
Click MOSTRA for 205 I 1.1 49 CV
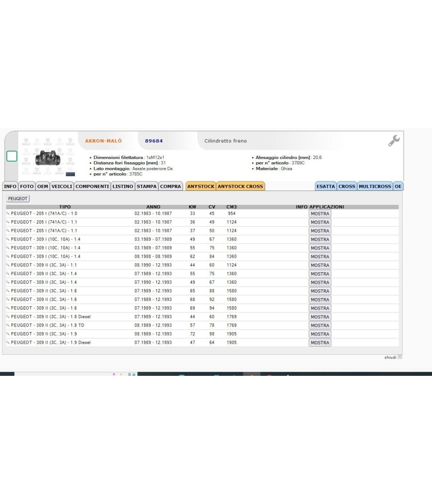pos(320,222)
